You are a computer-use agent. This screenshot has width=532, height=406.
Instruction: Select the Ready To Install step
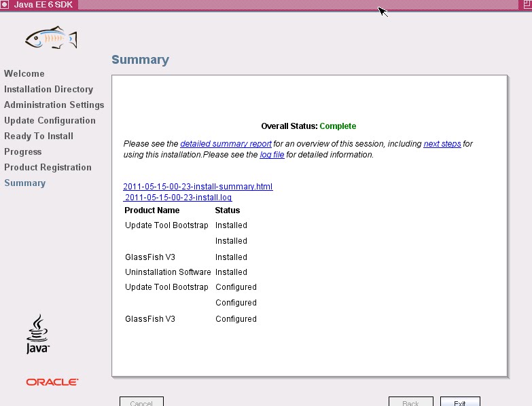tap(39, 136)
